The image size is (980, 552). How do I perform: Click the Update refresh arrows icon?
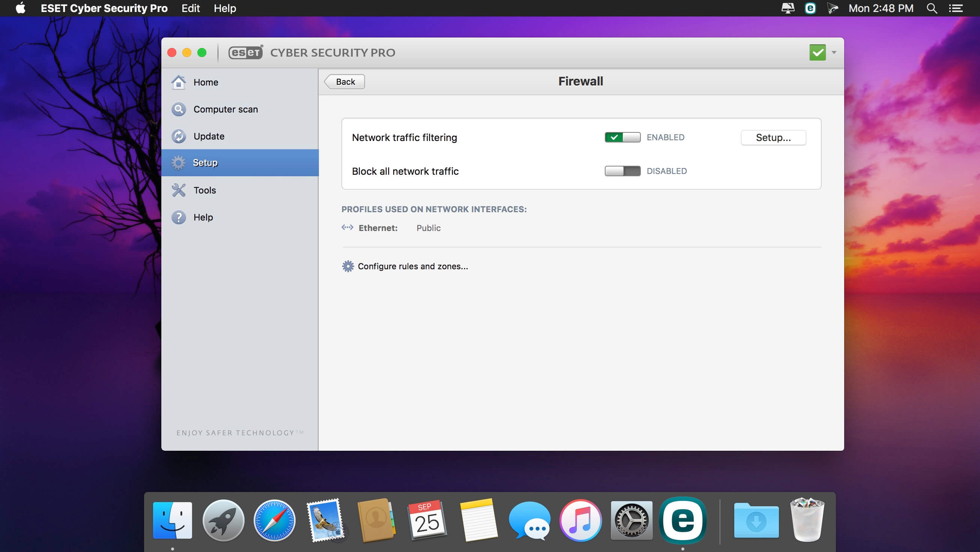[x=179, y=136]
